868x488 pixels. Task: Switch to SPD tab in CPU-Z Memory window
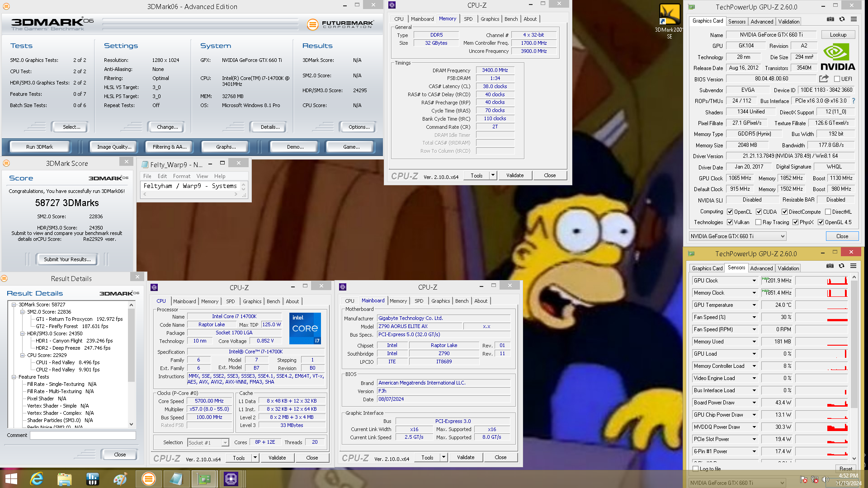coord(468,19)
